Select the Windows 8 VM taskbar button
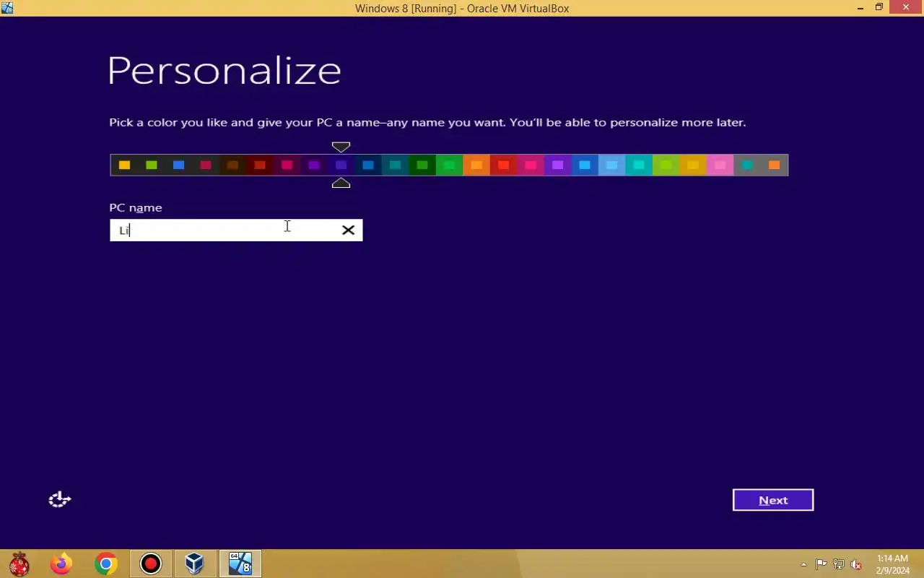 pos(240,564)
